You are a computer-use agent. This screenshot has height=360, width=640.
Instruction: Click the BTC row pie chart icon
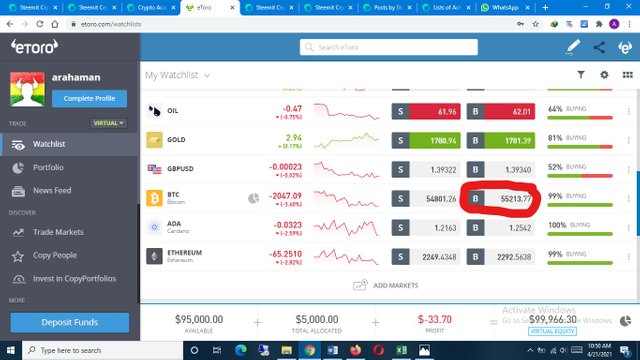tap(253, 198)
